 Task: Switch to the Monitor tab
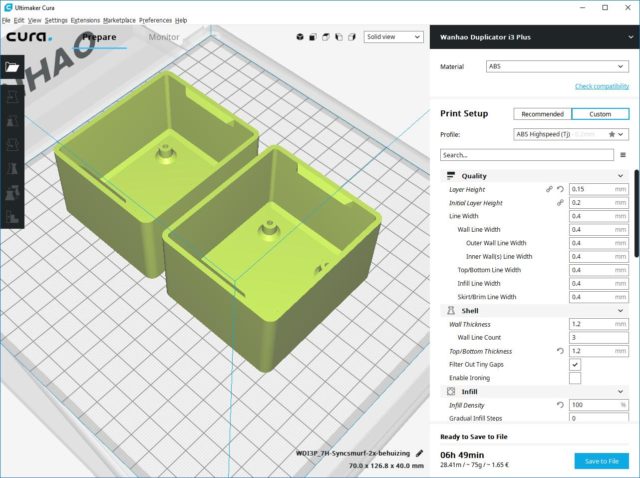(x=164, y=37)
